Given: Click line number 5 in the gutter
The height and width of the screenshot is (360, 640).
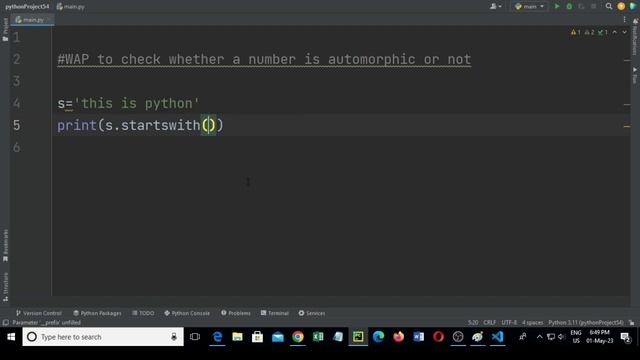Looking at the screenshot, I should [16, 125].
